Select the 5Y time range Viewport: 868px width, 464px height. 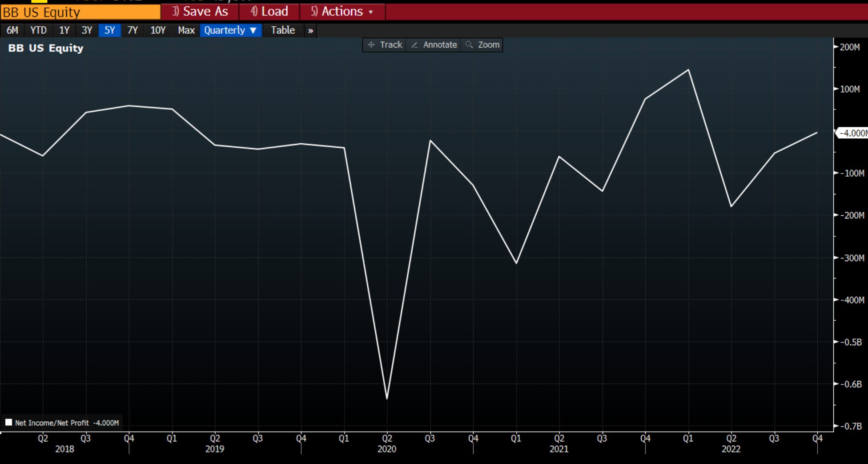tap(109, 30)
